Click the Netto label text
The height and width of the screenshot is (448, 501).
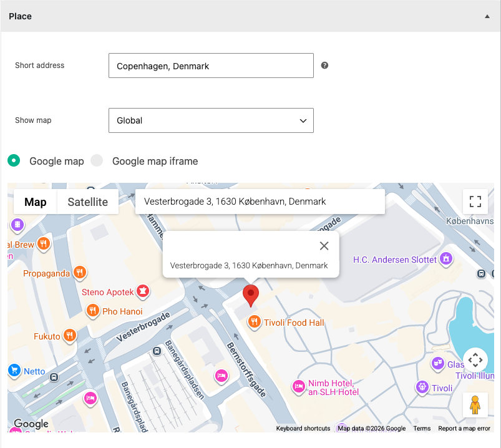[x=34, y=371]
